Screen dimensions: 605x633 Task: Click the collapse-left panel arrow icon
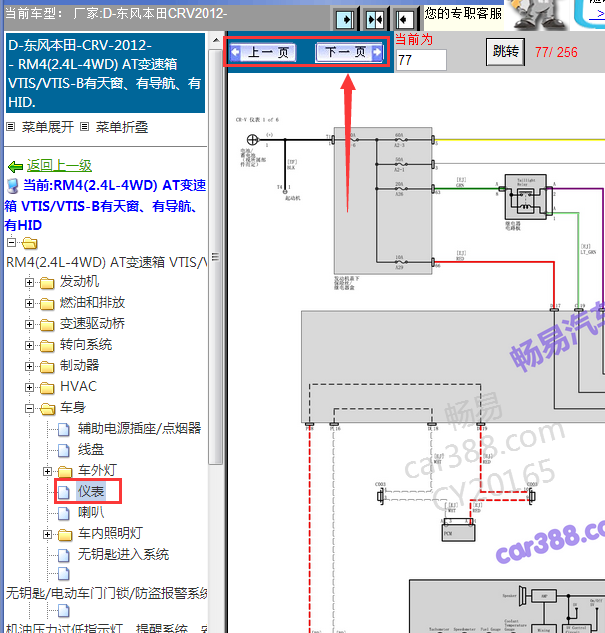pyautogui.click(x=404, y=19)
